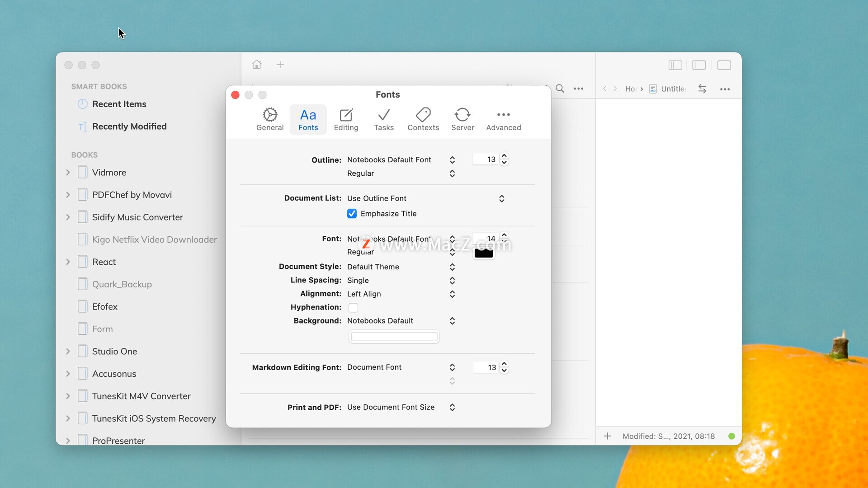This screenshot has height=488, width=868.
Task: Select the three-column layout icon
Action: [x=675, y=65]
